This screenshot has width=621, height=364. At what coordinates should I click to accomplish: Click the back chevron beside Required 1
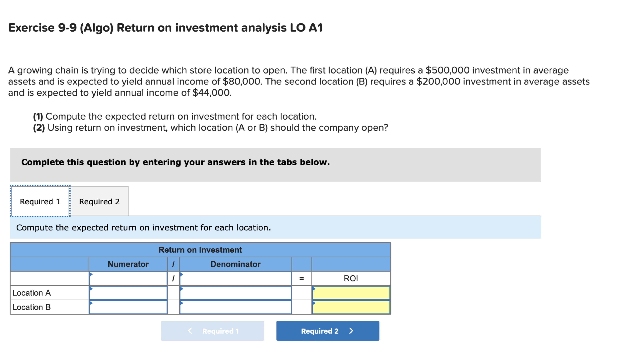pyautogui.click(x=190, y=331)
